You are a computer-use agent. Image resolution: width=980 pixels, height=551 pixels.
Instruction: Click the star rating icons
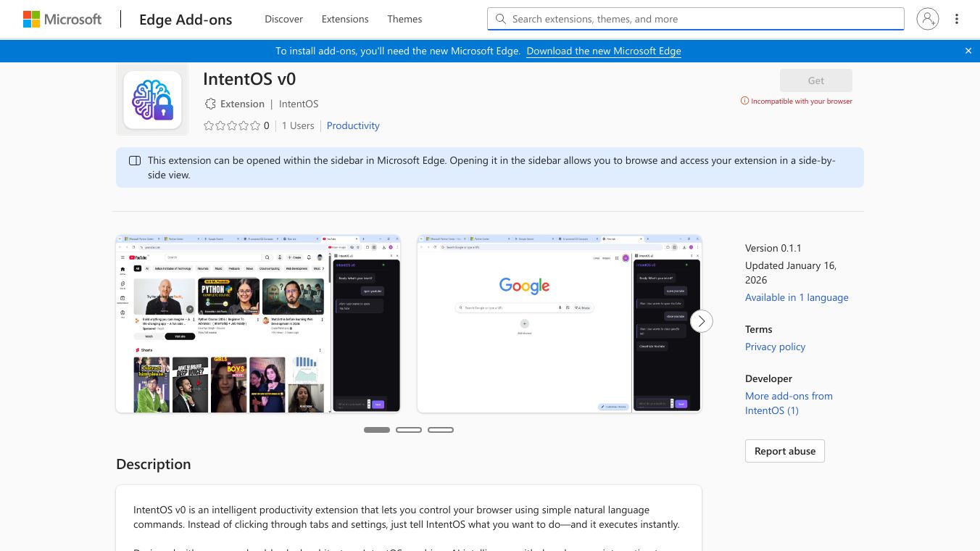(231, 125)
